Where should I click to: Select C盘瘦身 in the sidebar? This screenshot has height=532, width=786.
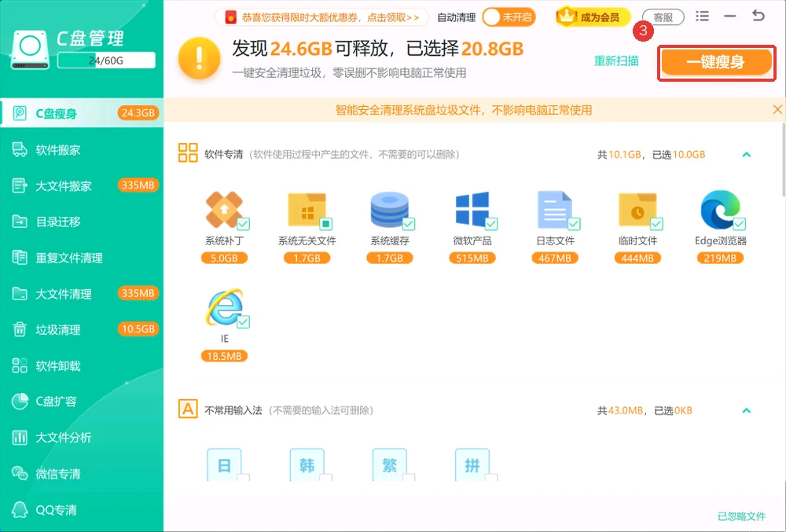click(x=82, y=113)
